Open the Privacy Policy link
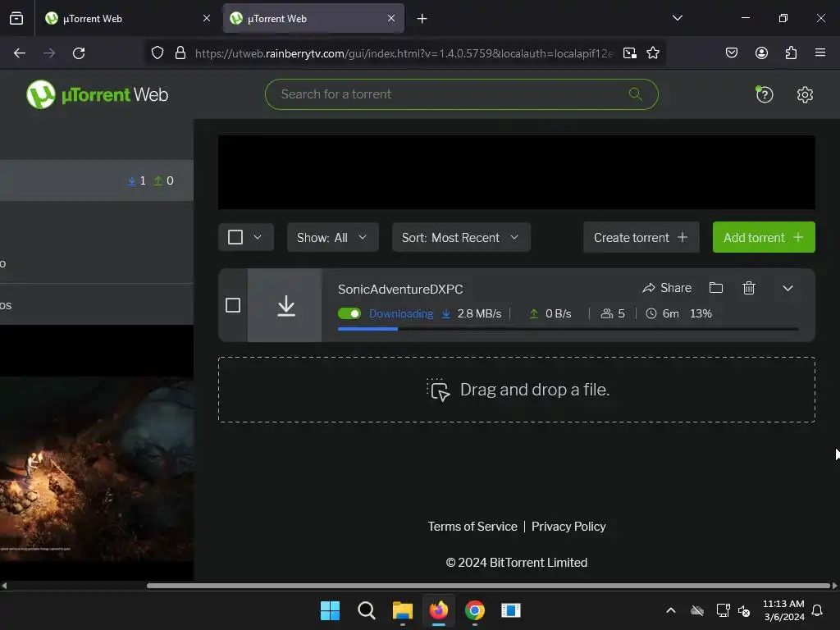 click(568, 527)
